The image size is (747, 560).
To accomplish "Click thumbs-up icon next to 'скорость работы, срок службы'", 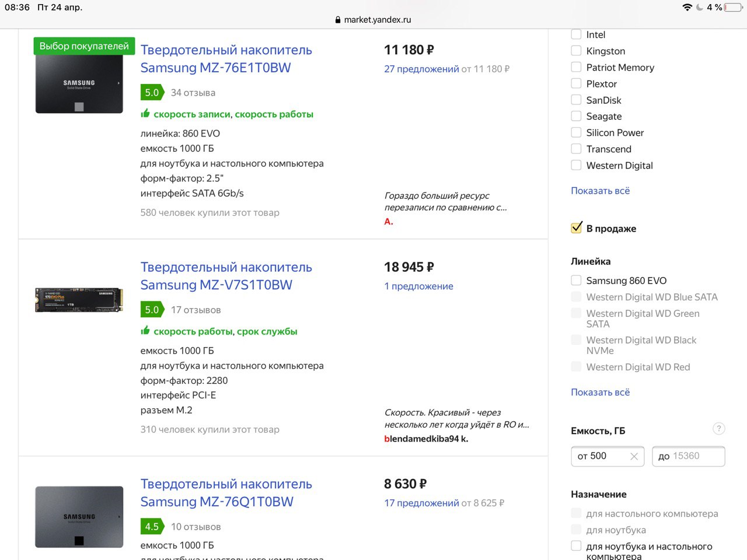I will 145,330.
